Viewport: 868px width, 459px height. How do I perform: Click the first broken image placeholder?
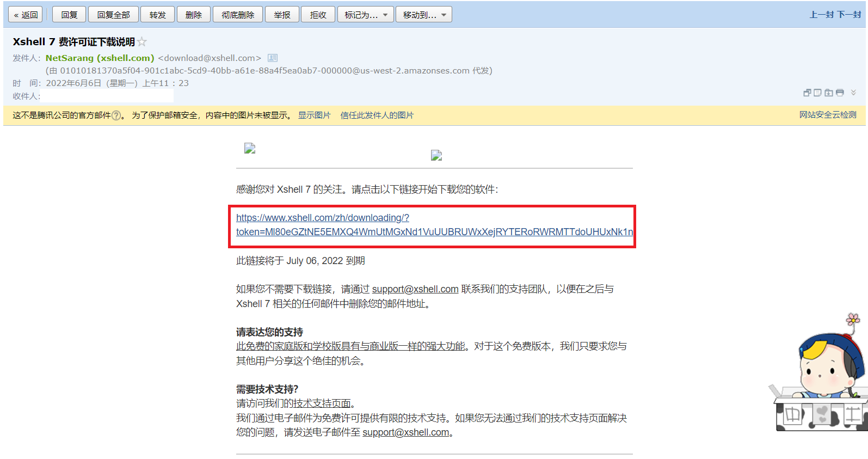click(x=250, y=148)
